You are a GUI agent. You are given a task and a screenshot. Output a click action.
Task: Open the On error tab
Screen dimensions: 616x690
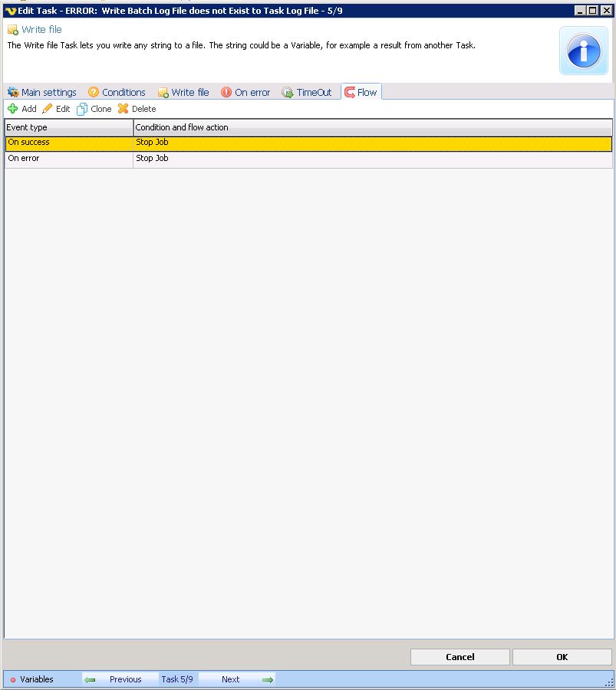[x=245, y=92]
